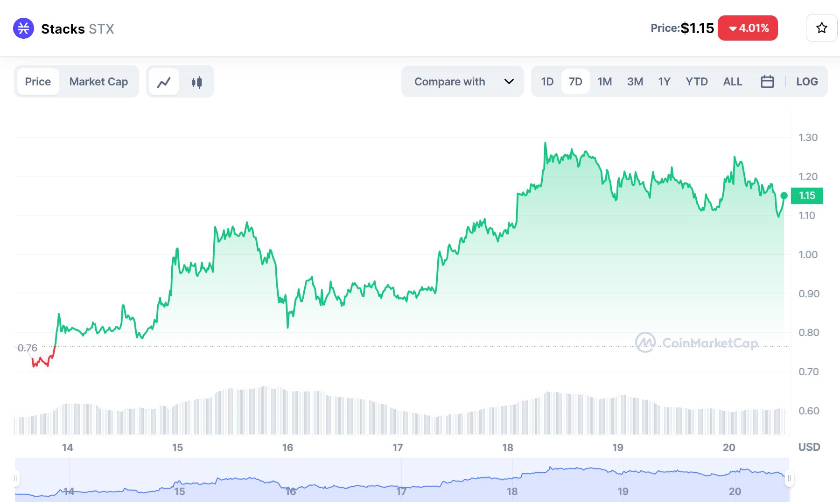Click the 1.00 y-axis label
Screen dimensions: 840x504
pyautogui.click(x=808, y=255)
